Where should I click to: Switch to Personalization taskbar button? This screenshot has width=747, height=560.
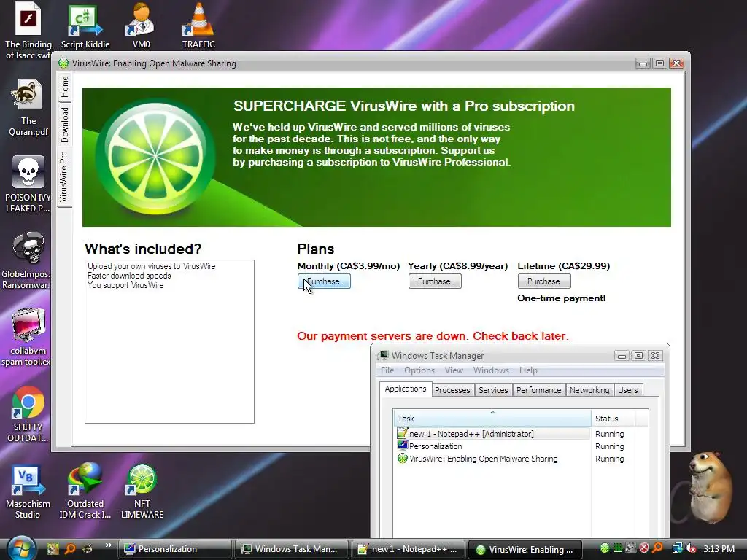tap(176, 549)
